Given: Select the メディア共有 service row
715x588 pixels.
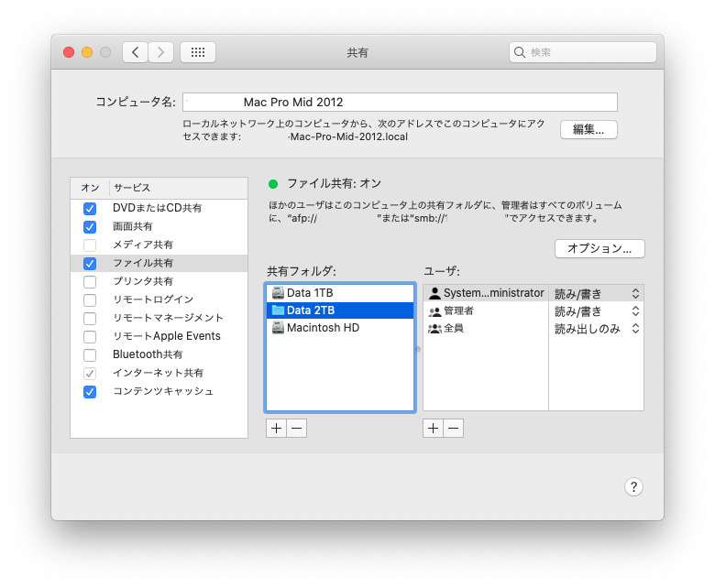Looking at the screenshot, I should (x=159, y=245).
